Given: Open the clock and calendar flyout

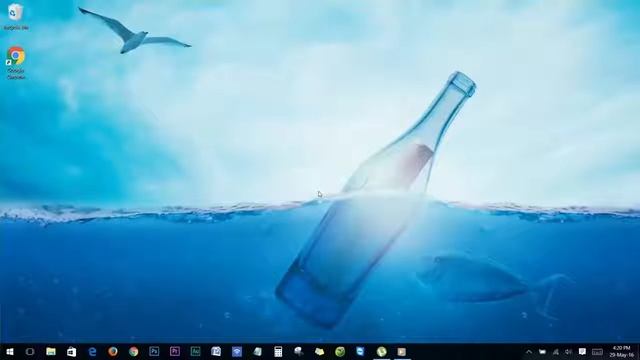Looking at the screenshot, I should [622, 352].
